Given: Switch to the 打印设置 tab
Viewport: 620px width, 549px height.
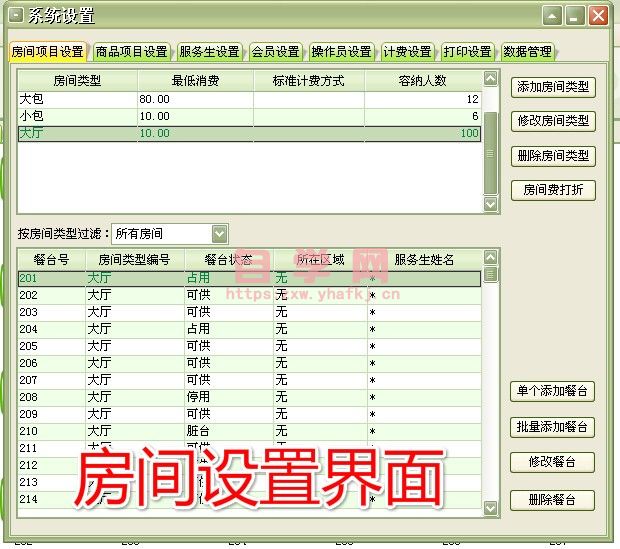Looking at the screenshot, I should click(467, 52).
